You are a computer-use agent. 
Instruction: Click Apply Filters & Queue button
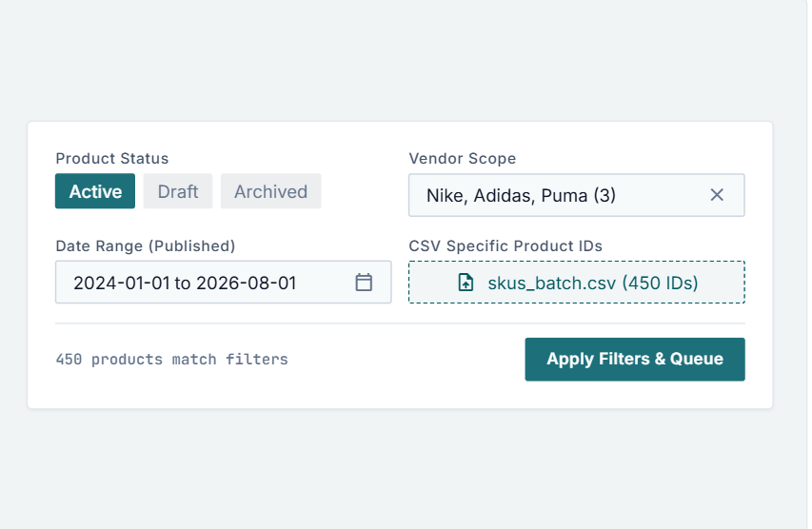point(635,360)
